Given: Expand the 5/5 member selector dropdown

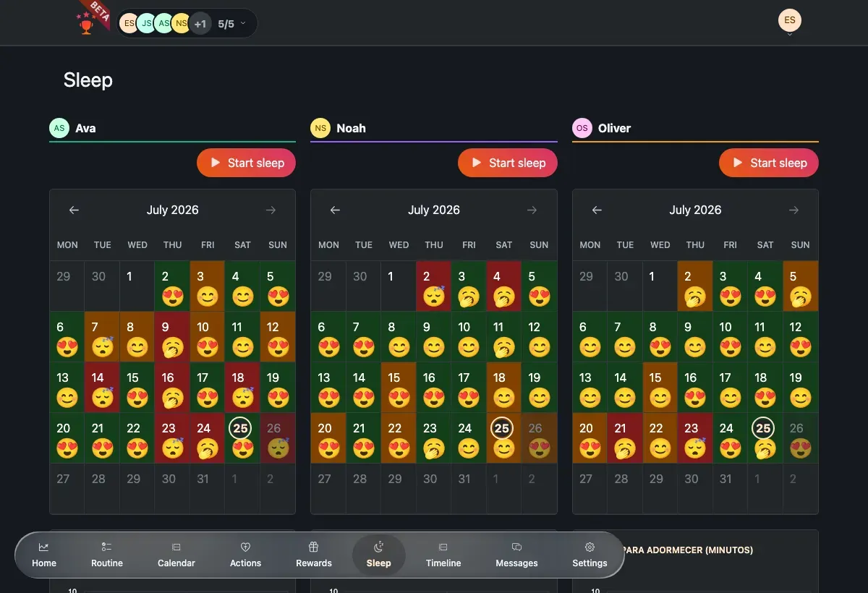Looking at the screenshot, I should 232,24.
